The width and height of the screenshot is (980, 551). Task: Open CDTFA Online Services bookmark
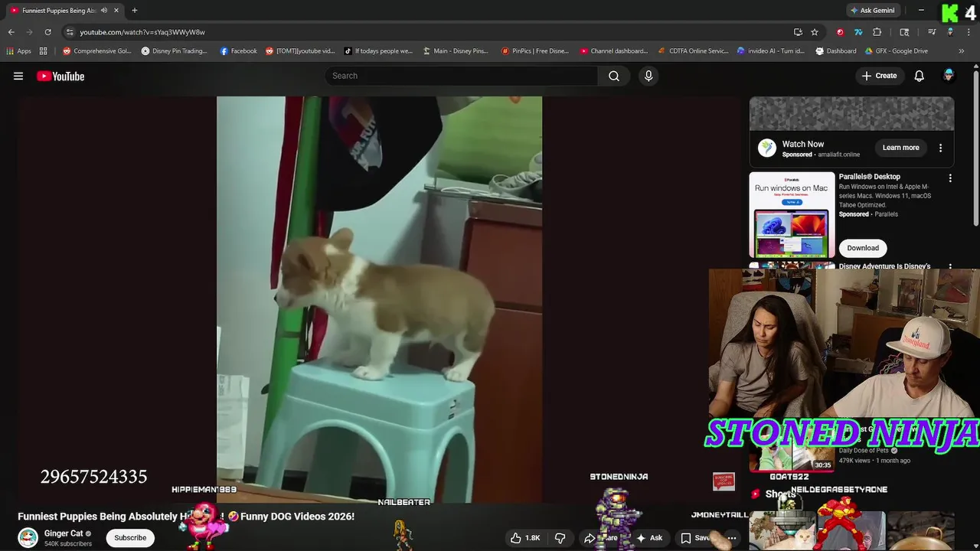point(693,51)
